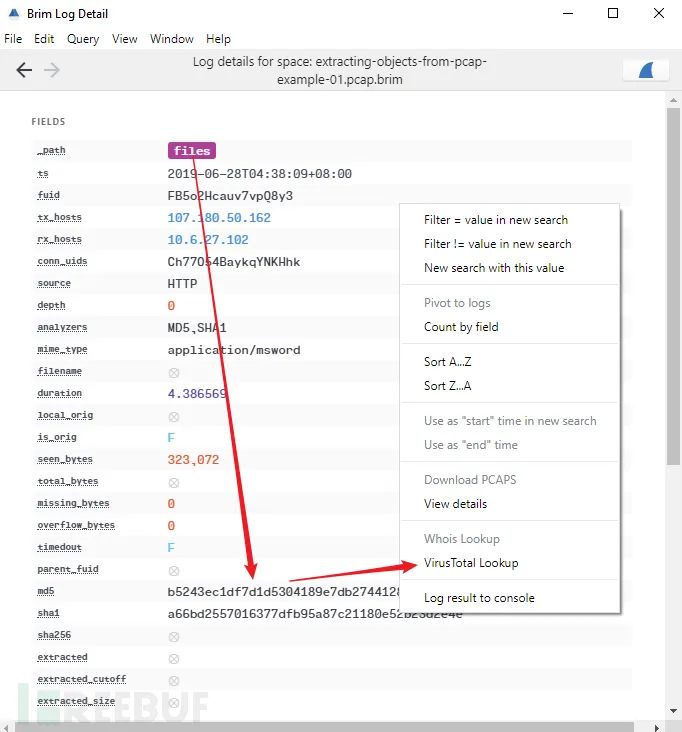This screenshot has width=682, height=732.
Task: Click the empty-value icon for extracted
Action: pyautogui.click(x=174, y=659)
